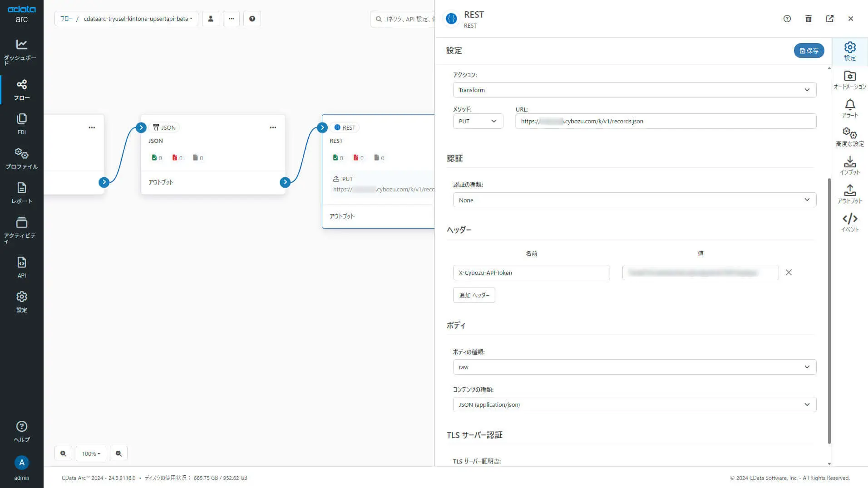This screenshot has height=488, width=868.
Task: Click the connector search field
Action: tap(403, 19)
